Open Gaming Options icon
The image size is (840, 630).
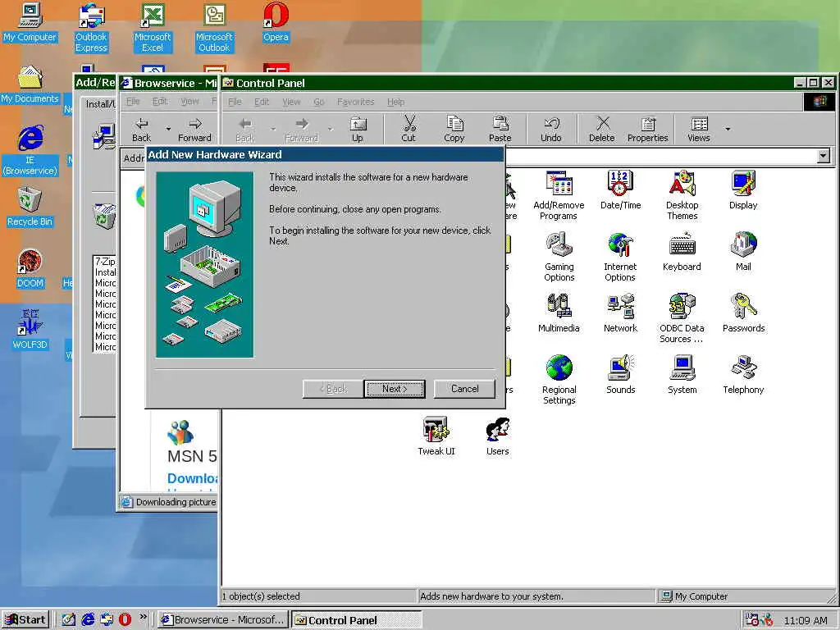559,257
